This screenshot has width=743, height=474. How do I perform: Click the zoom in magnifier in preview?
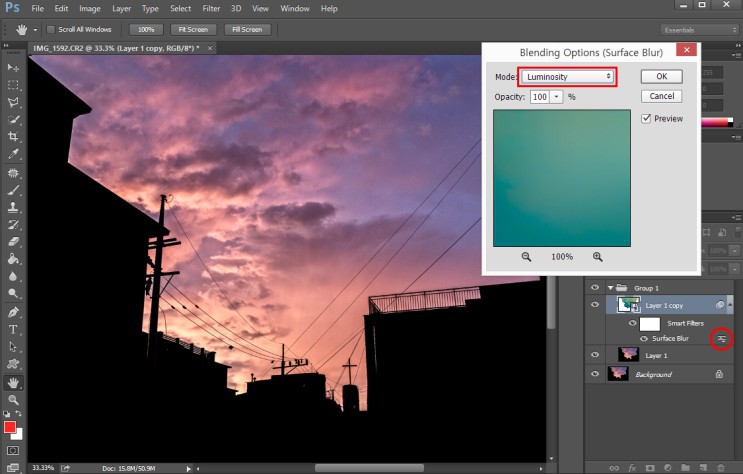598,257
